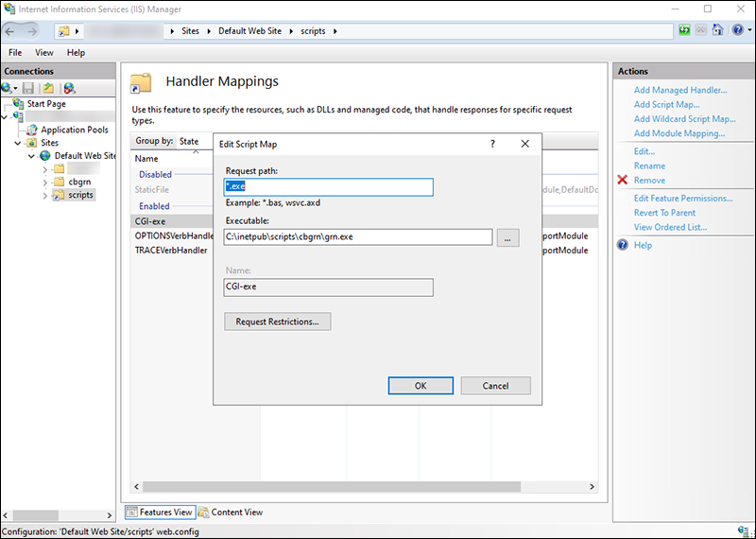Select the scripts folder in tree
The height and width of the screenshot is (539, 756).
[80, 195]
